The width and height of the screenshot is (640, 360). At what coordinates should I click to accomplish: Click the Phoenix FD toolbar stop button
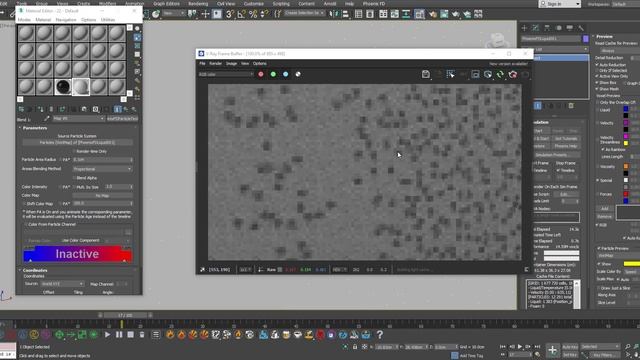(130, 335)
